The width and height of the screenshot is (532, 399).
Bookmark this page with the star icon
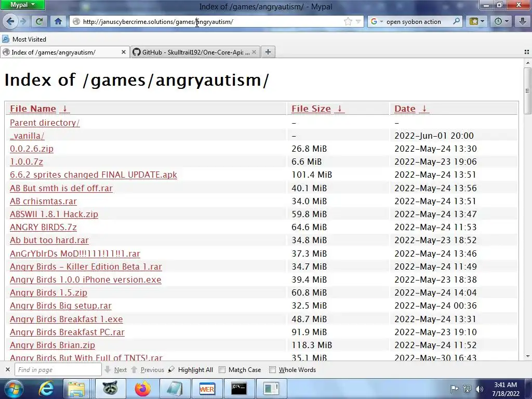[348, 22]
